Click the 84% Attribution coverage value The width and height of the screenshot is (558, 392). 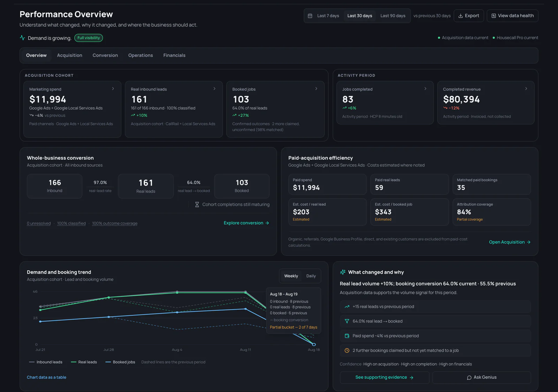tap(464, 212)
